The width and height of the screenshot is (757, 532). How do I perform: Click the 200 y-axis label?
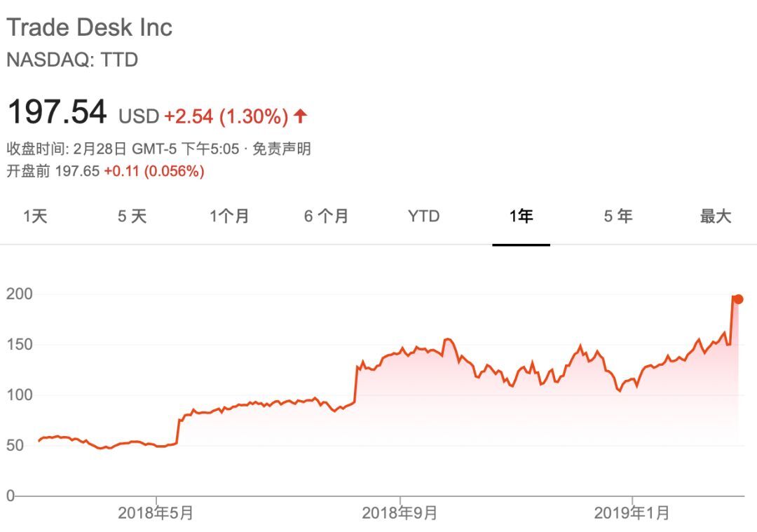pos(20,294)
